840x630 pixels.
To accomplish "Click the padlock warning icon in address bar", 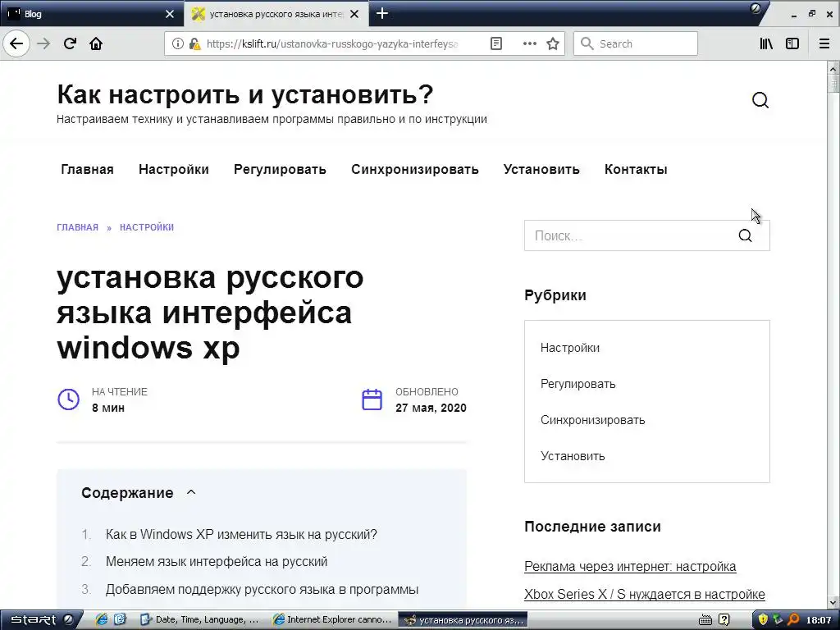I will 194,43.
